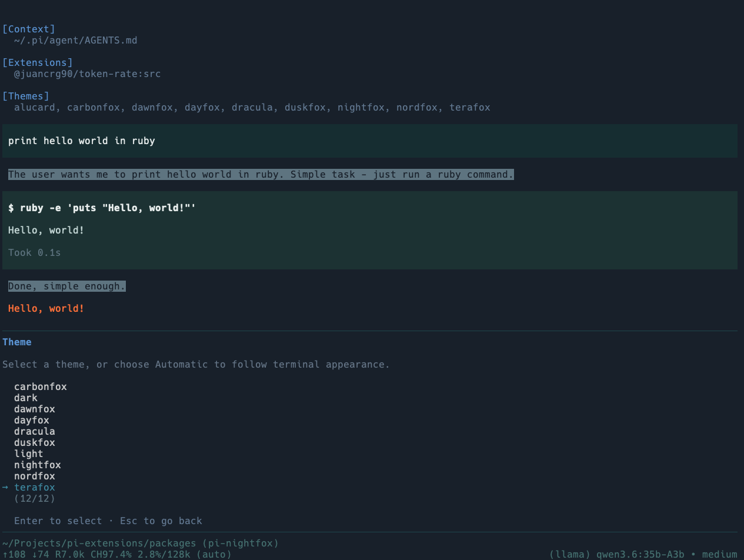Click the ~/.pi/agent/AGENTS.md path
Screen dimensions: 744x560
click(x=76, y=40)
